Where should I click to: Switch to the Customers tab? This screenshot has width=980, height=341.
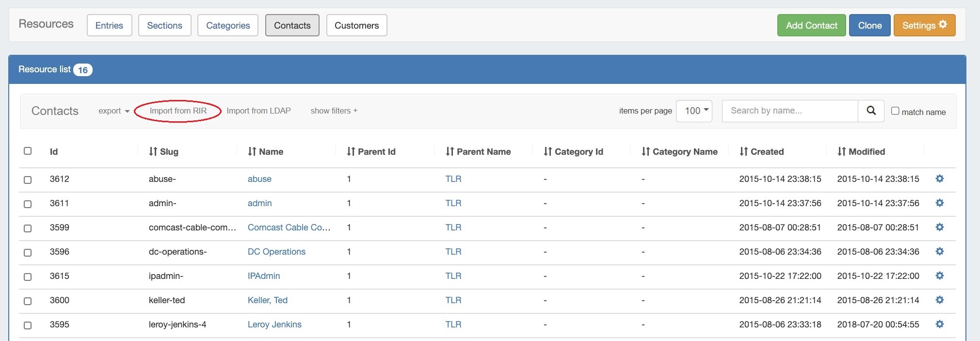[x=356, y=25]
